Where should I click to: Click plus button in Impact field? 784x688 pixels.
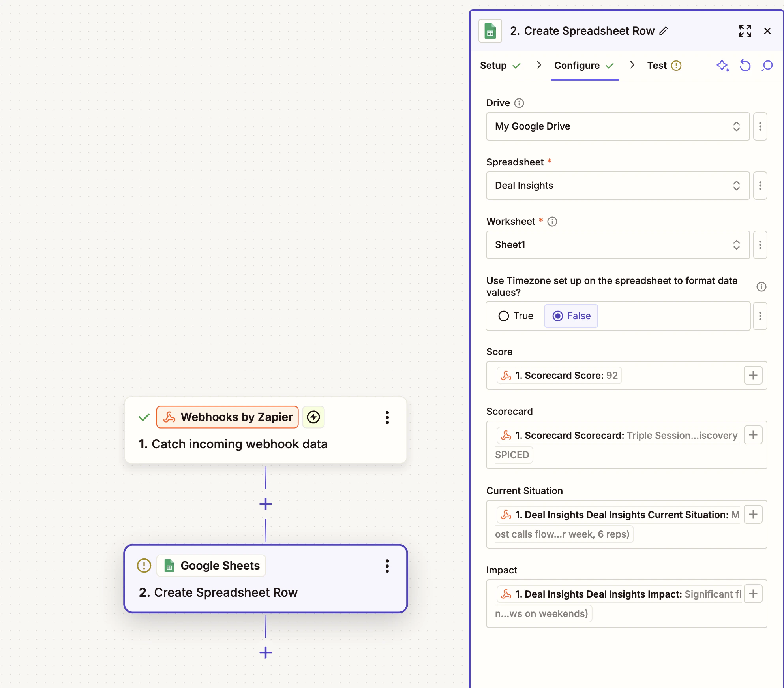pos(753,594)
